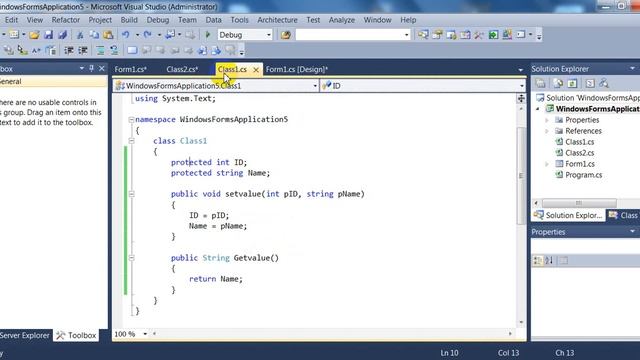
Task: Switch to the Class2.cs* tab
Action: pyautogui.click(x=182, y=69)
